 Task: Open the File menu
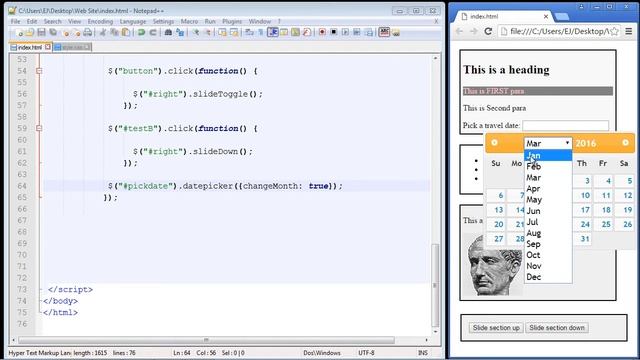coord(16,21)
